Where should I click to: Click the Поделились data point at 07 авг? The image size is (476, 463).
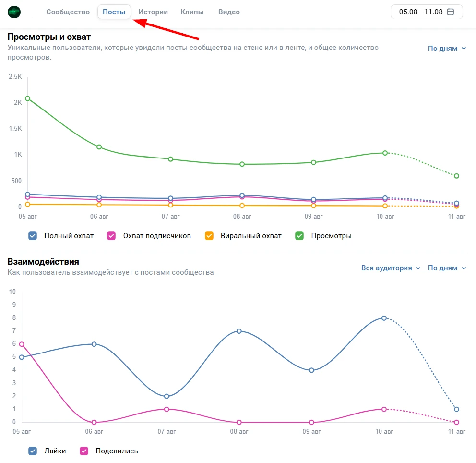tap(167, 409)
